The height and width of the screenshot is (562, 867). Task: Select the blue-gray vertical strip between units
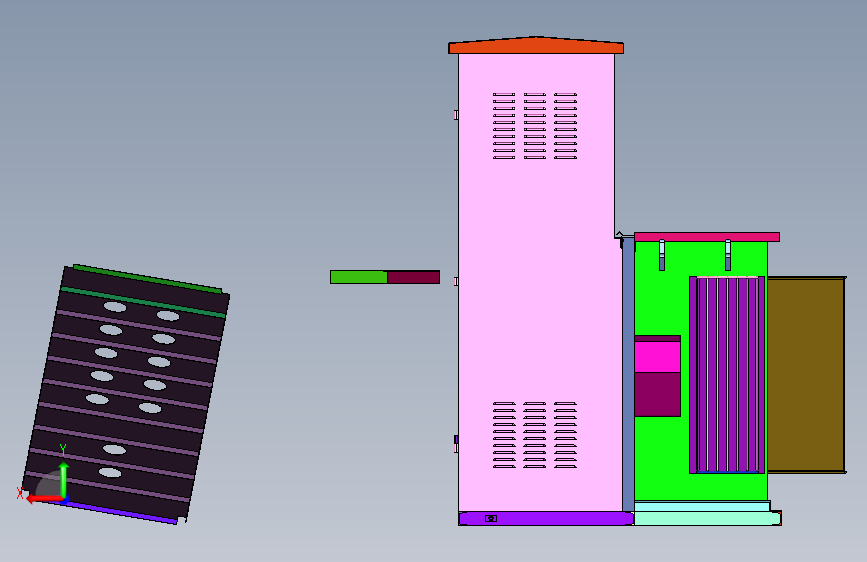pyautogui.click(x=628, y=374)
